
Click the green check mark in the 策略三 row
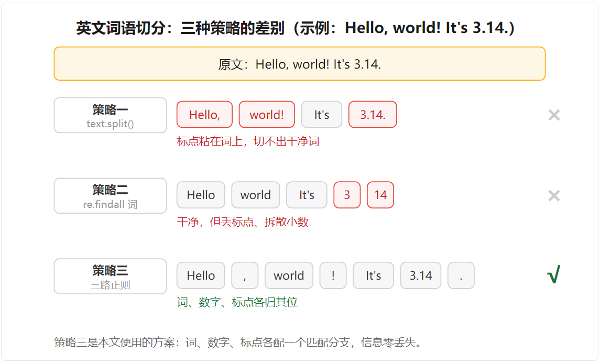tap(554, 274)
